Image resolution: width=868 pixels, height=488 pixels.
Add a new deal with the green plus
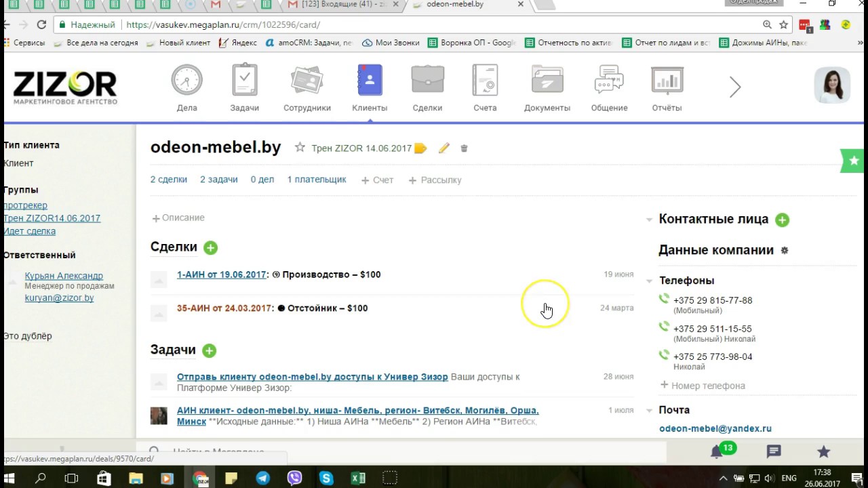coord(211,248)
